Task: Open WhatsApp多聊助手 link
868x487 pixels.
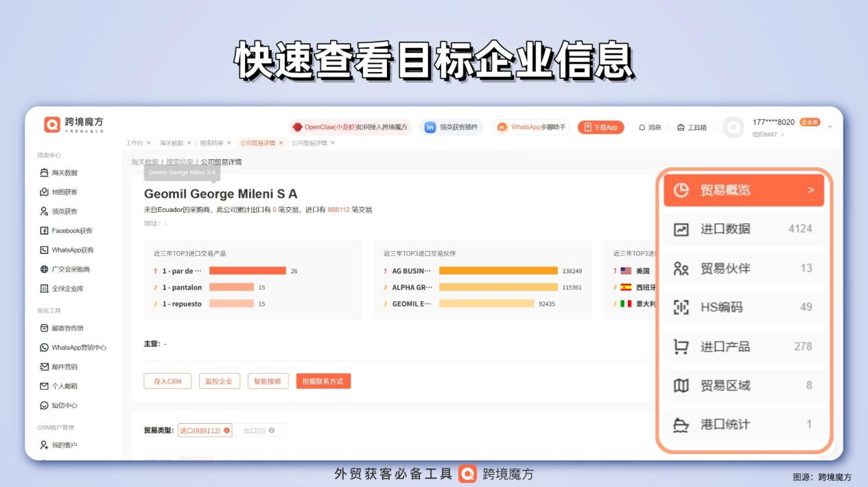Action: point(531,127)
